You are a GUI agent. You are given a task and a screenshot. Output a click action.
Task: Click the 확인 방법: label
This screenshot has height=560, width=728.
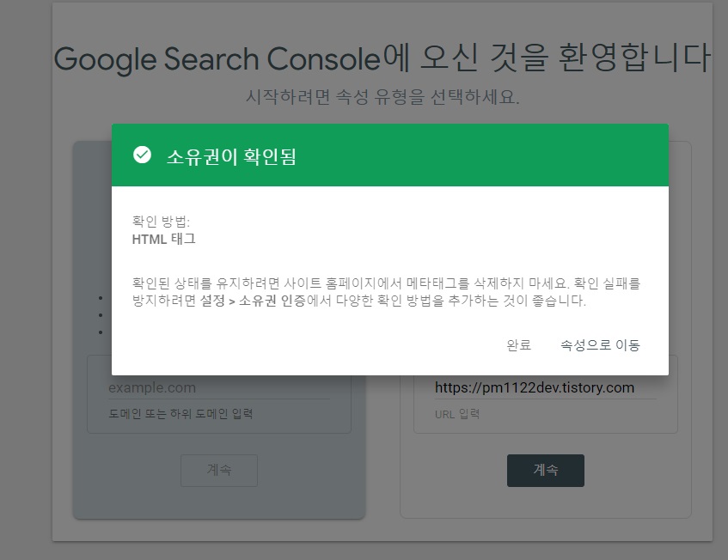coord(161,222)
